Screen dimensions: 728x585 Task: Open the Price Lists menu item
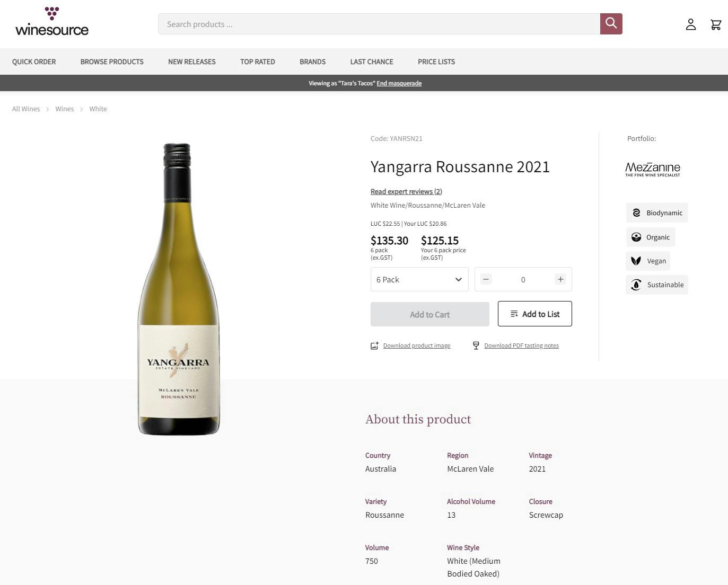436,61
